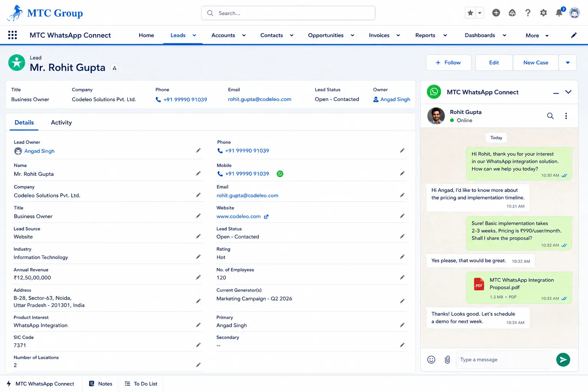Screen dimensions: 588x392
Task: Expand the favorites star dropdown
Action: click(x=479, y=13)
